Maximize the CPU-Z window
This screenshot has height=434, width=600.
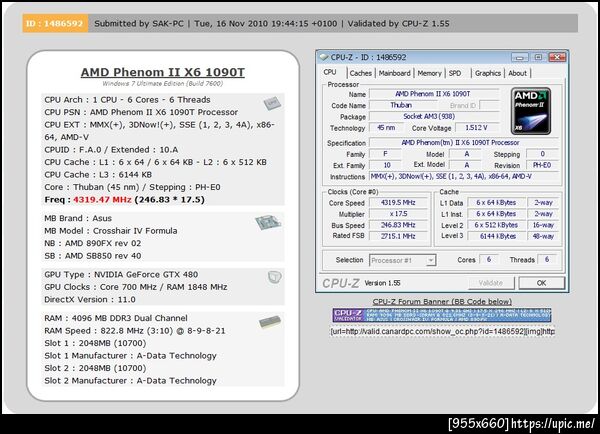(x=538, y=57)
